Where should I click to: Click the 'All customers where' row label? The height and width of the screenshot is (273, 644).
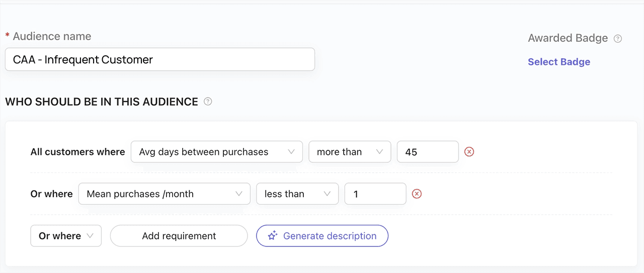pyautogui.click(x=77, y=152)
